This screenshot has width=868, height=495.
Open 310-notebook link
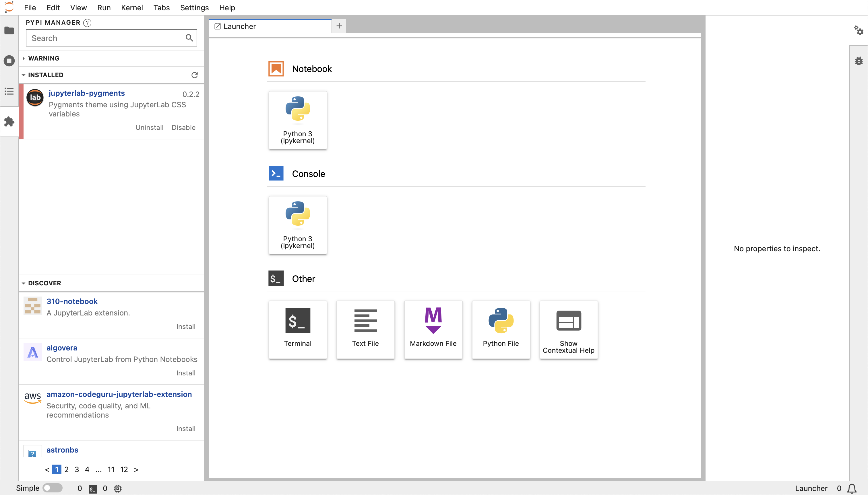[x=72, y=301]
